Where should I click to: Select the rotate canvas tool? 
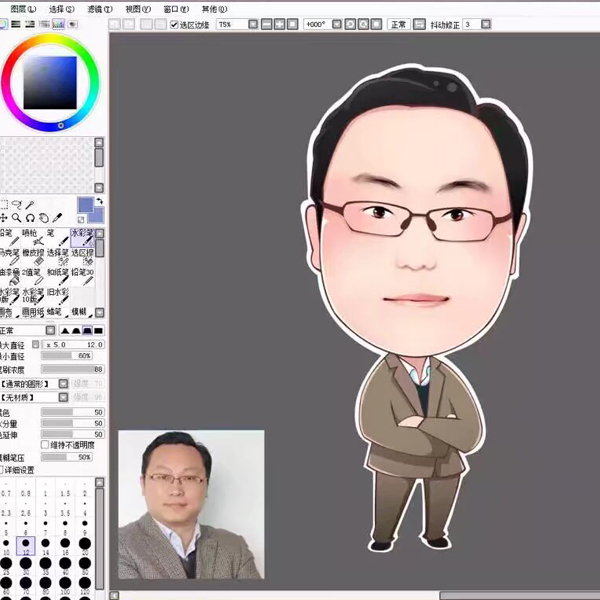click(31, 217)
